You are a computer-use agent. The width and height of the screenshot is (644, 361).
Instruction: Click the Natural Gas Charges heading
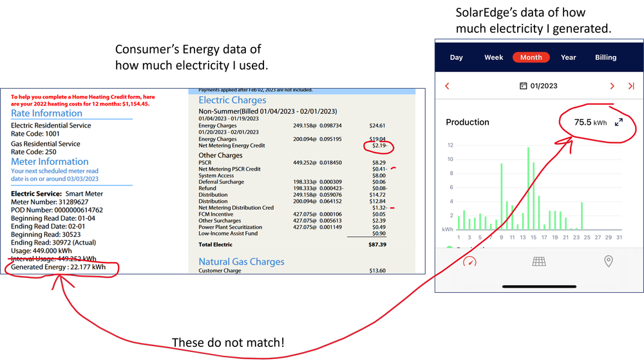tap(241, 262)
